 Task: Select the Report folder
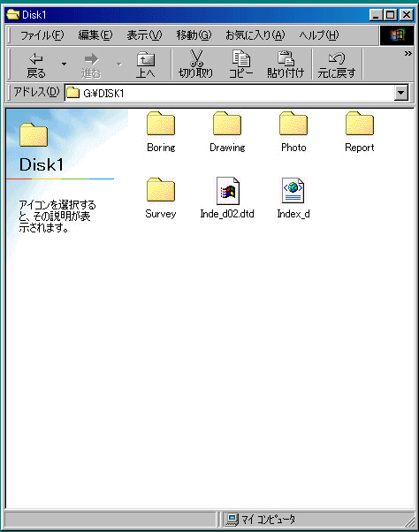[360, 132]
